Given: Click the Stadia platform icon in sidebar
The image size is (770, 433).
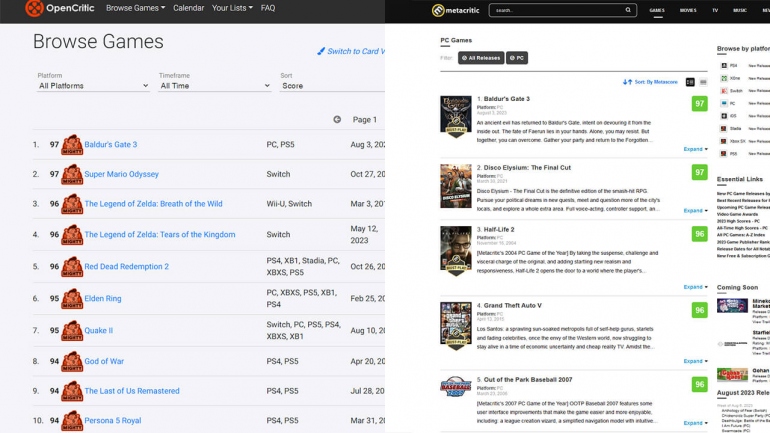Looking at the screenshot, I should tap(724, 129).
